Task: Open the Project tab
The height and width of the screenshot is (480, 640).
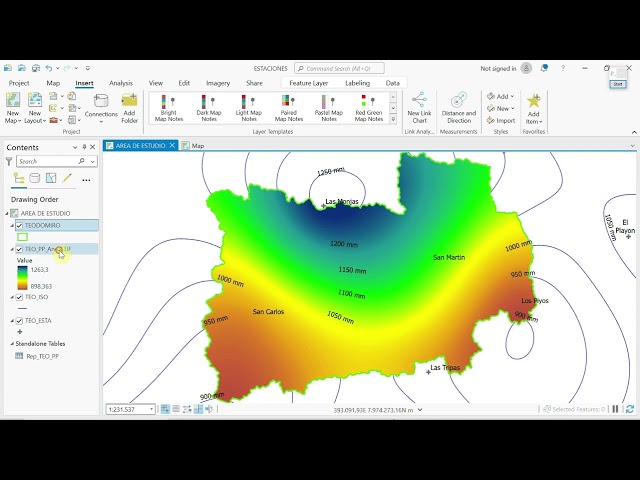Action: pyautogui.click(x=19, y=83)
